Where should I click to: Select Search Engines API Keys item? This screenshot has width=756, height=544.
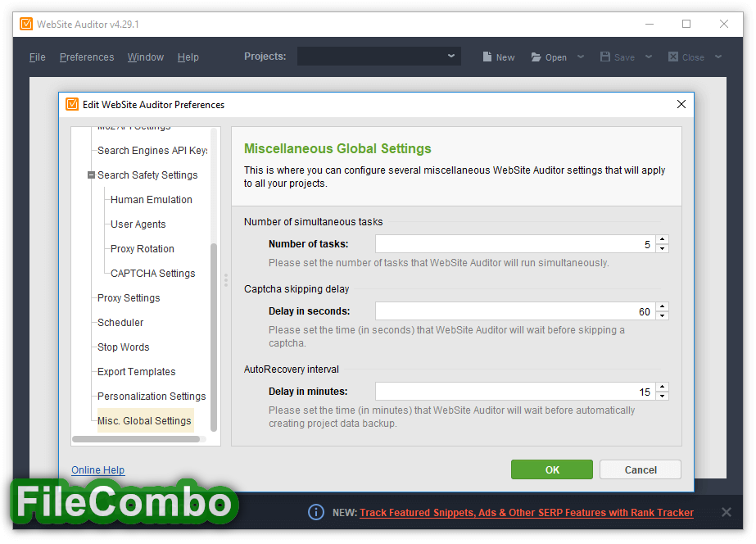pos(152,151)
